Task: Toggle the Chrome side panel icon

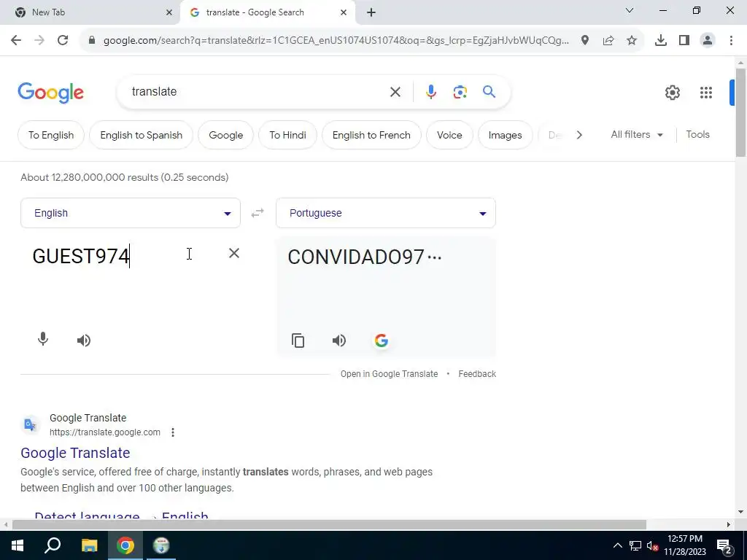Action: point(684,41)
